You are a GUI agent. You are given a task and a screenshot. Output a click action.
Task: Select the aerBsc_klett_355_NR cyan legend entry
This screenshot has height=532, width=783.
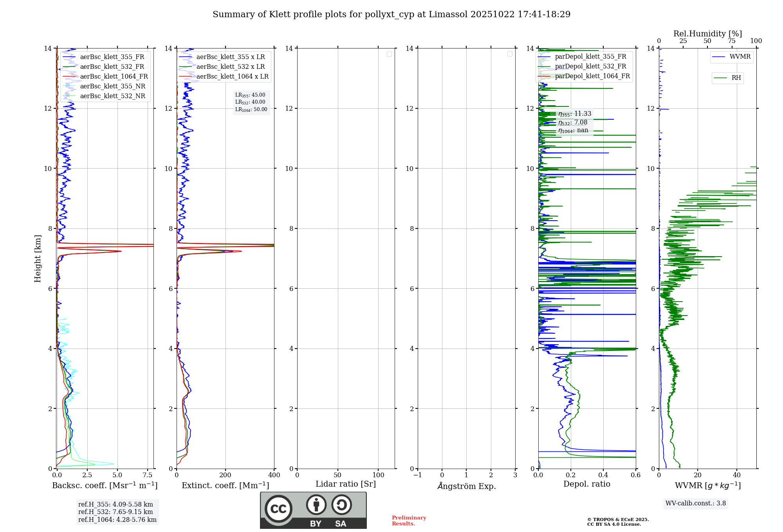[112, 86]
